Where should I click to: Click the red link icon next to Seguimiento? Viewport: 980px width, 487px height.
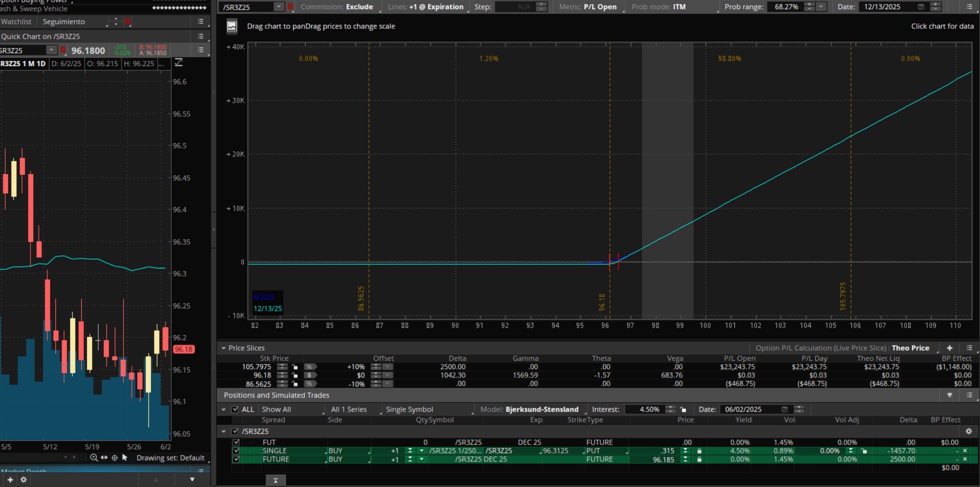click(128, 22)
